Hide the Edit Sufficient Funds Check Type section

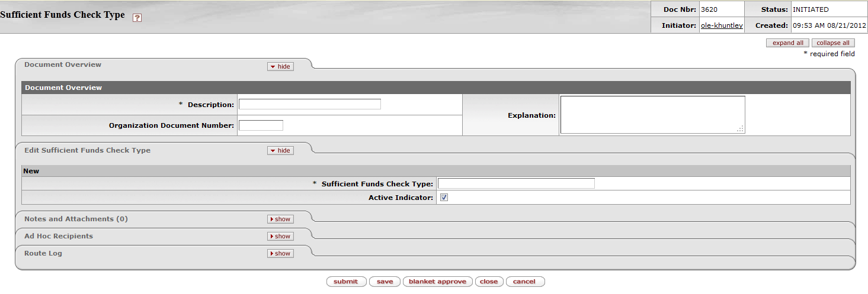tap(280, 151)
